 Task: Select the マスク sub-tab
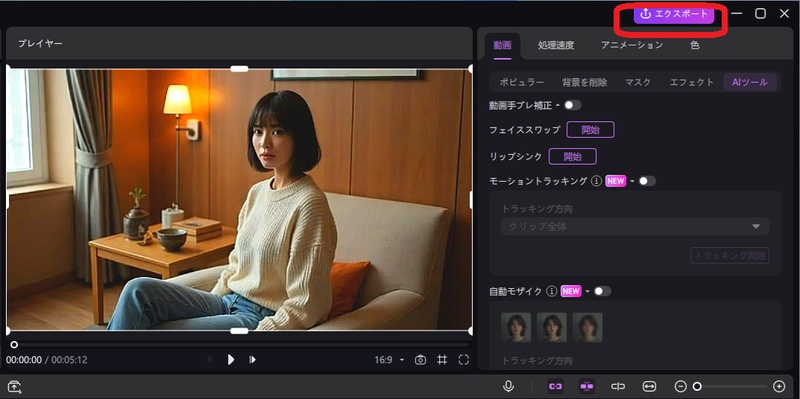[x=638, y=83]
